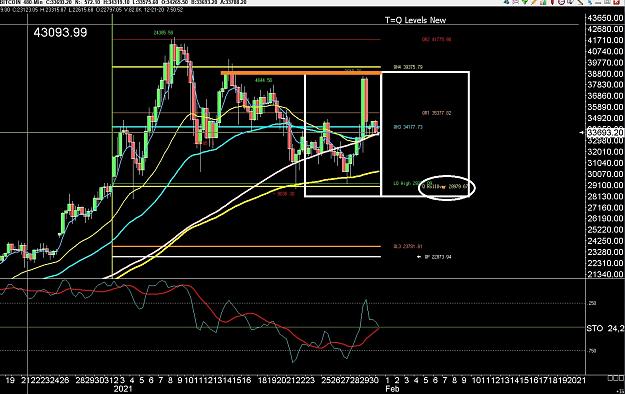The width and height of the screenshot is (625, 394).
Task: Open the bar chart toolbar icon
Action: [543, 2]
